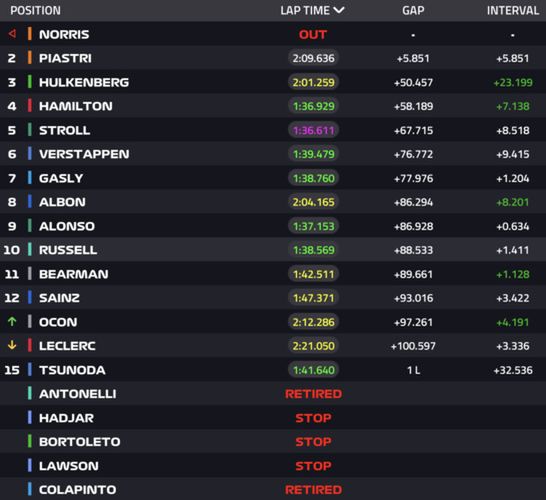The height and width of the screenshot is (500, 546).
Task: Click the yellow down arrow beside Leclerc
Action: pyautogui.click(x=12, y=345)
